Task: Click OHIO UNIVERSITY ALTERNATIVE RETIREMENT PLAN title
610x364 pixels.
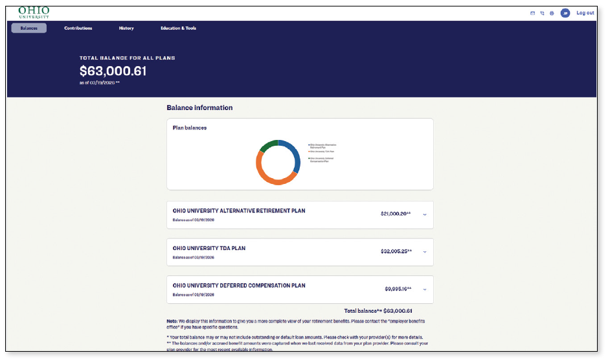Action: (239, 210)
